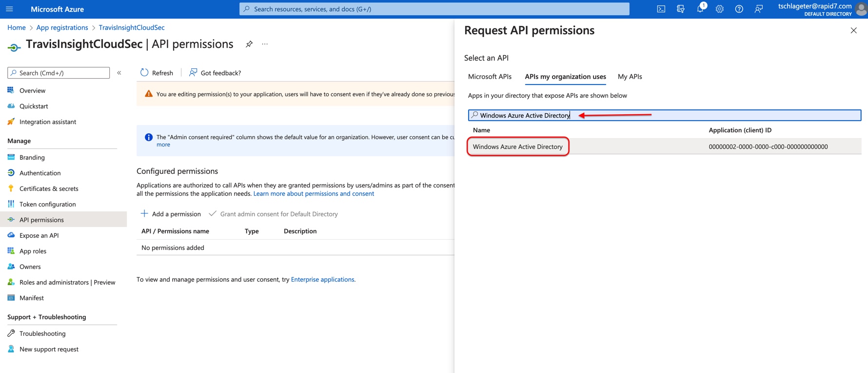
Task: Open App roles
Action: [33, 251]
